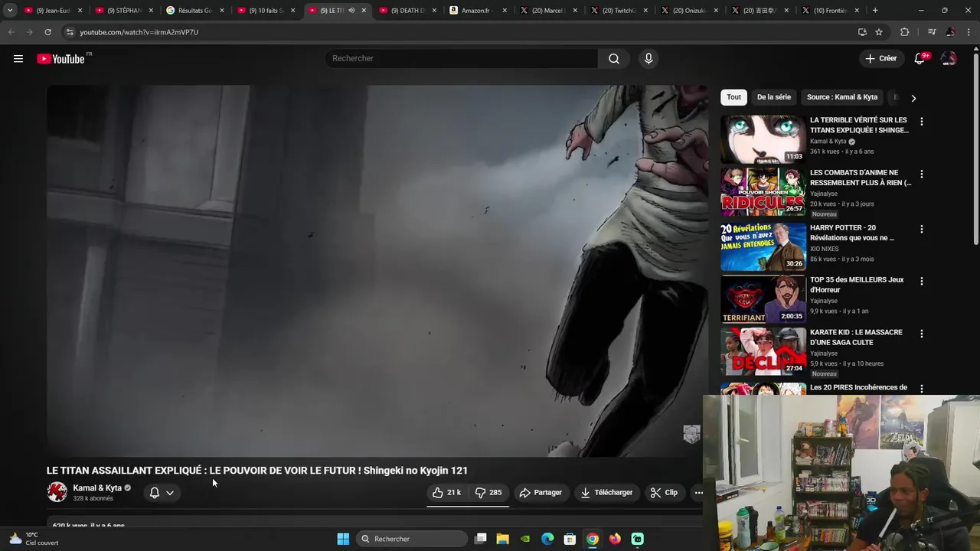Click the taskbar Rechercher search box
Viewport: 980px width, 551px height.
click(x=412, y=539)
